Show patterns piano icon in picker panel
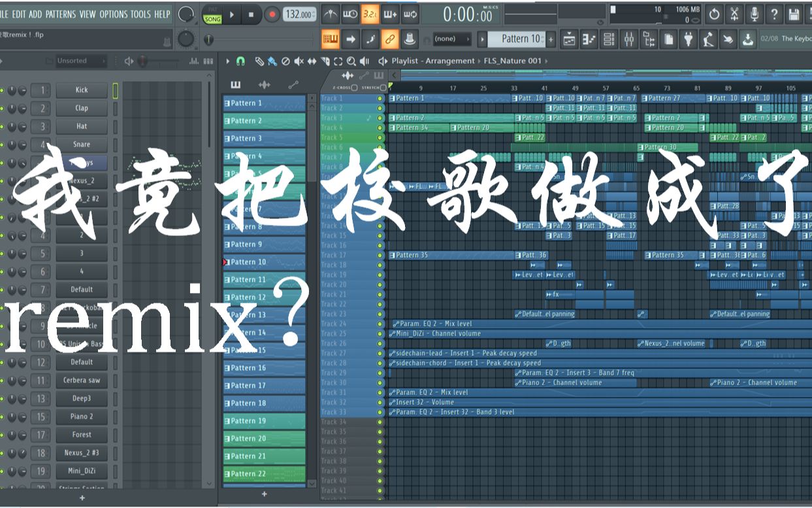 point(236,84)
